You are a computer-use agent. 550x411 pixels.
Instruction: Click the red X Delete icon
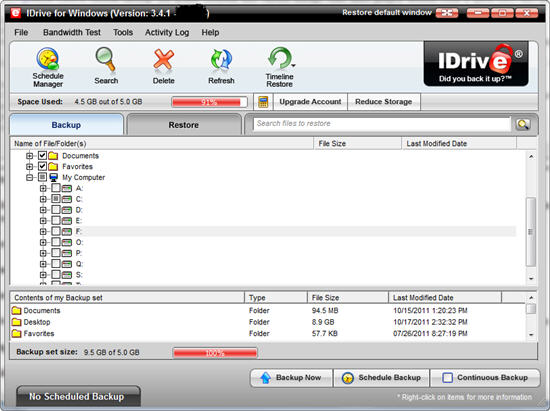[x=163, y=59]
